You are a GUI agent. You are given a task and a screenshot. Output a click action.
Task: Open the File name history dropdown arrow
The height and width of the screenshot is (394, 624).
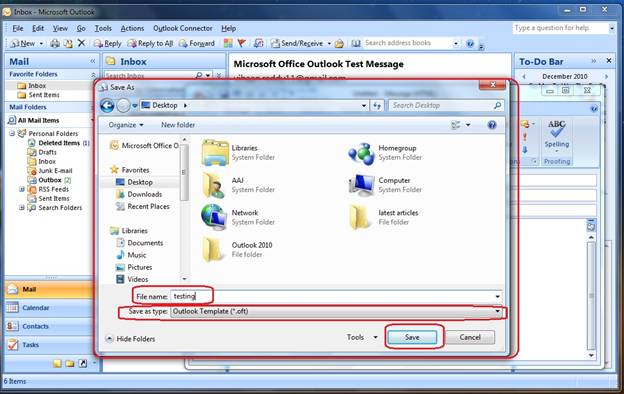pos(497,296)
